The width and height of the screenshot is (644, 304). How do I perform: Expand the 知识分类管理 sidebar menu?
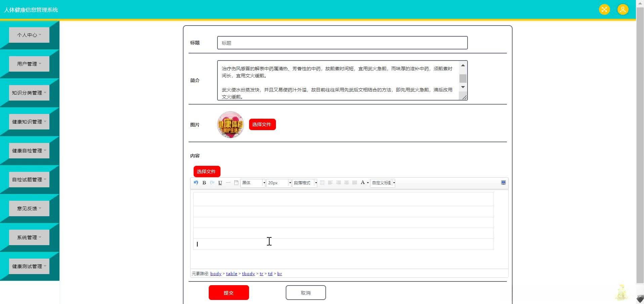pyautogui.click(x=29, y=93)
